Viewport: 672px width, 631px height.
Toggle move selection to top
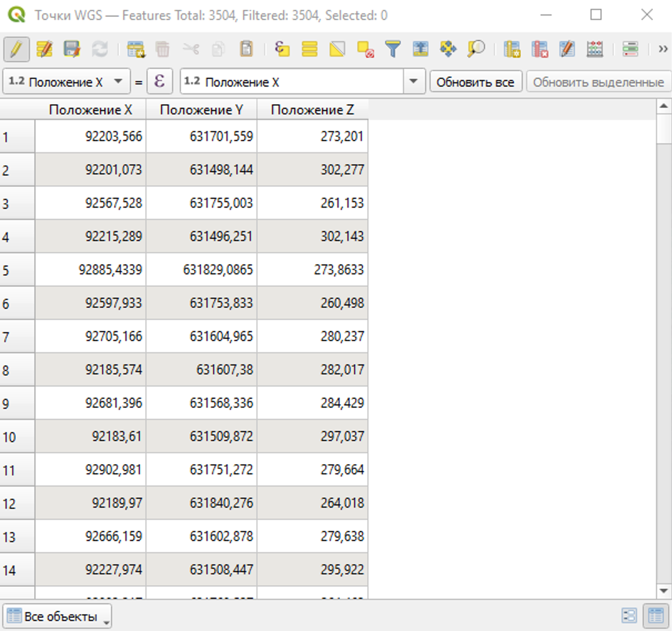(x=420, y=49)
